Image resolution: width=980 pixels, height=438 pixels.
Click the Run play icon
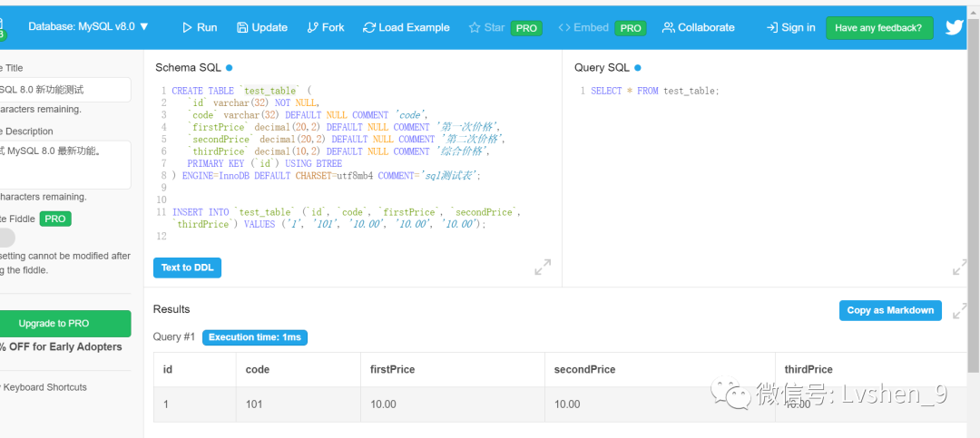click(x=187, y=27)
